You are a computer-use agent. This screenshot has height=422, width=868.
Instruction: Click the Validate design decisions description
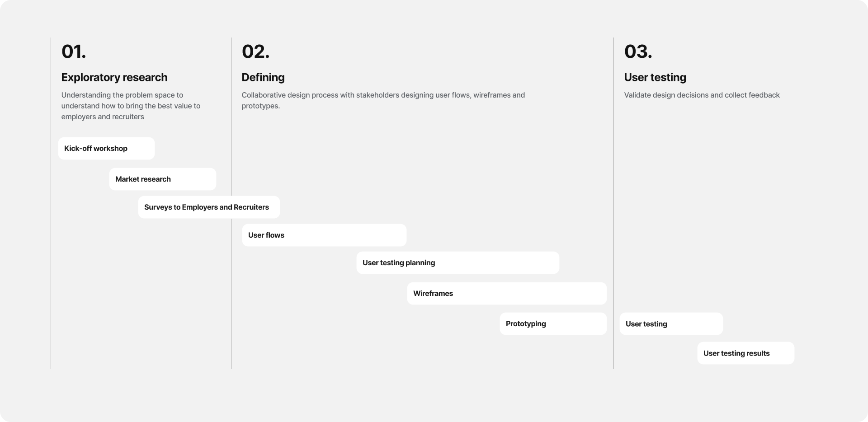[702, 95]
